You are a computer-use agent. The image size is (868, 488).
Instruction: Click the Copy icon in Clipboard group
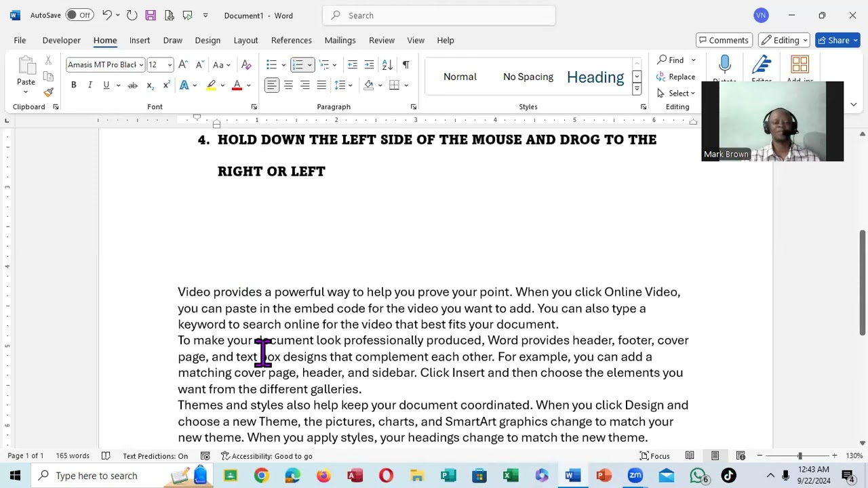click(48, 77)
